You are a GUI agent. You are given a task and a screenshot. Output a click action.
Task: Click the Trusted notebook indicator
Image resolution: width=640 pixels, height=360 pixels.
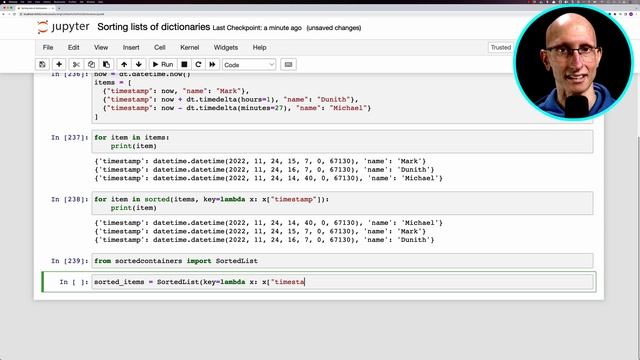pos(501,47)
